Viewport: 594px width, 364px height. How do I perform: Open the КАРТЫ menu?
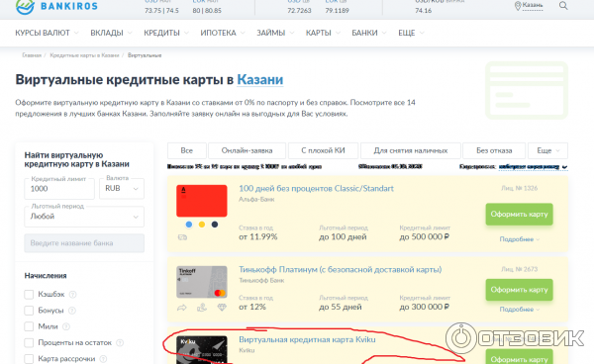(x=323, y=33)
